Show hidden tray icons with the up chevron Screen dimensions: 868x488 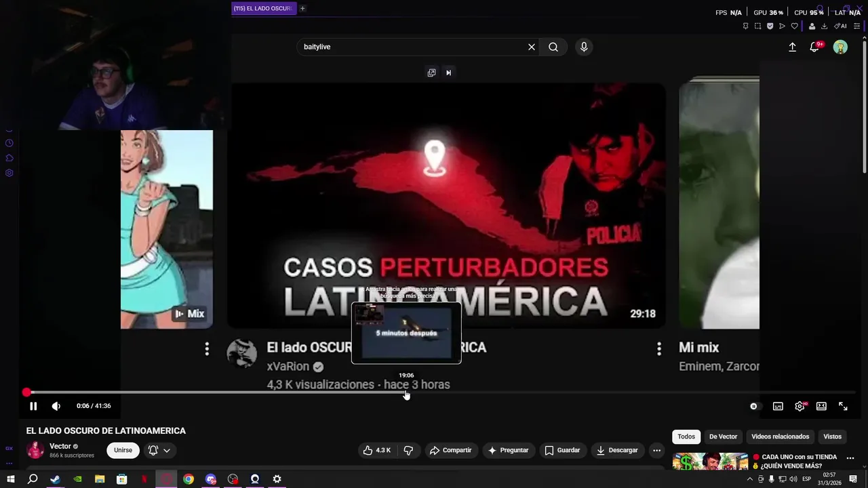point(749,479)
